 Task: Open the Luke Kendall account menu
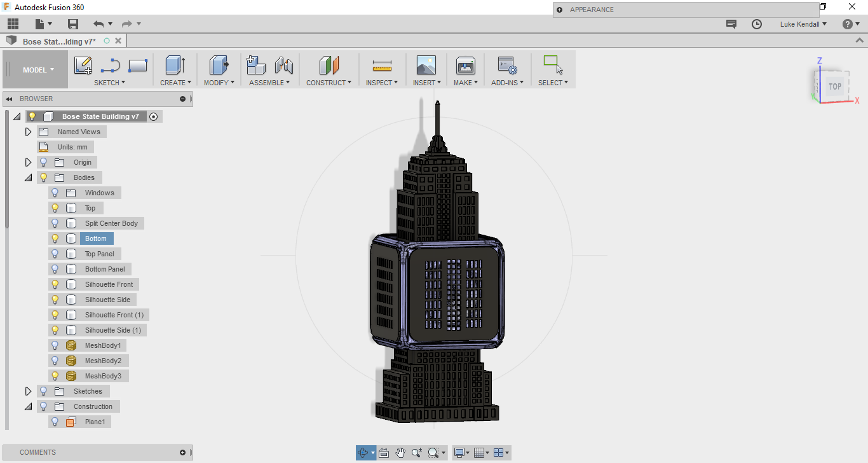tap(804, 24)
